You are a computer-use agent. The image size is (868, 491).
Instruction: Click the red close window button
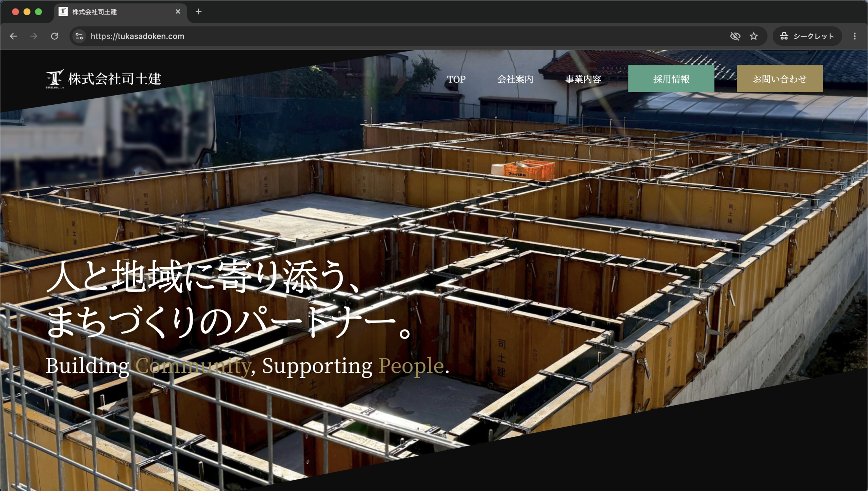click(15, 12)
